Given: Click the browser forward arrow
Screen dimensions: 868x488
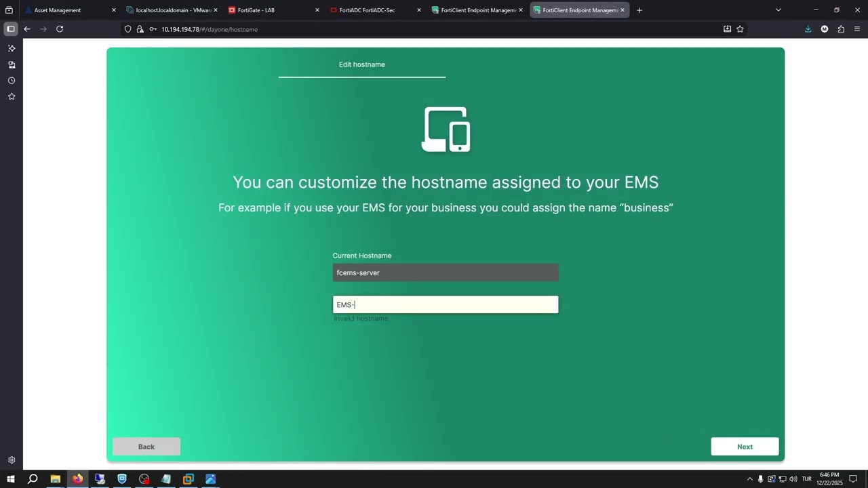Looking at the screenshot, I should 43,29.
